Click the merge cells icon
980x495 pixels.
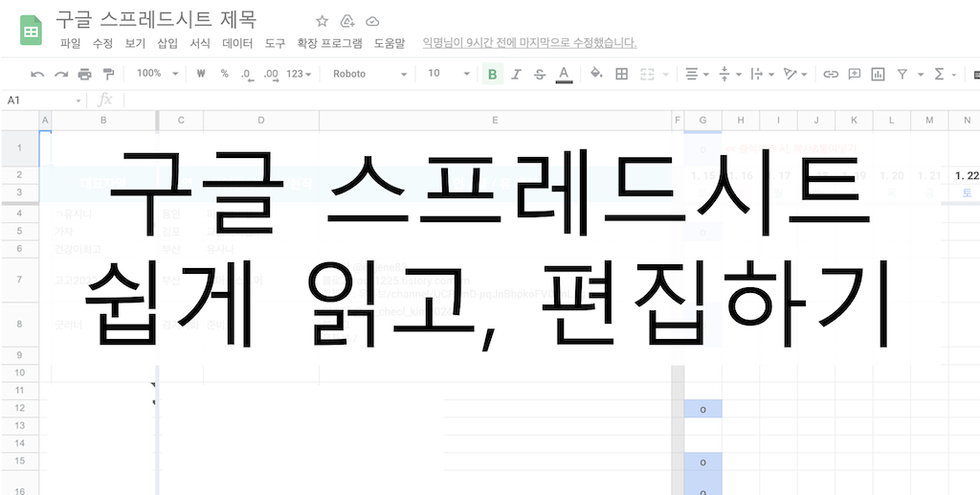pyautogui.click(x=647, y=75)
